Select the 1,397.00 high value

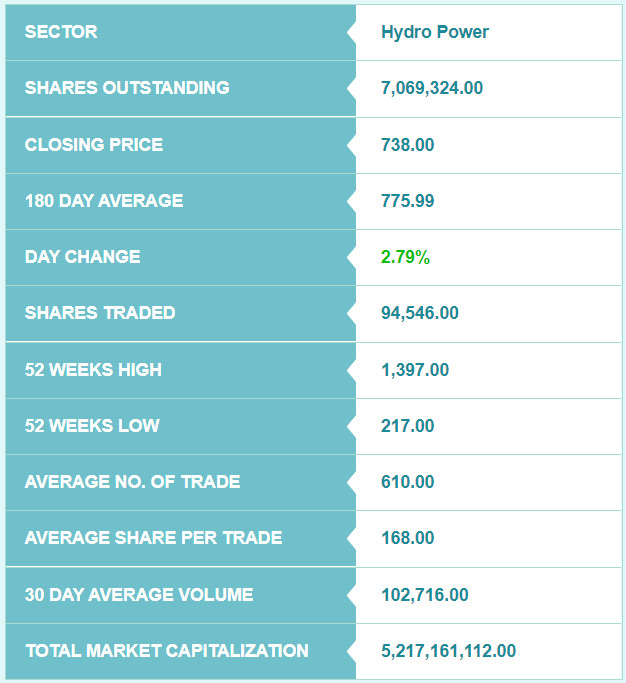click(415, 370)
